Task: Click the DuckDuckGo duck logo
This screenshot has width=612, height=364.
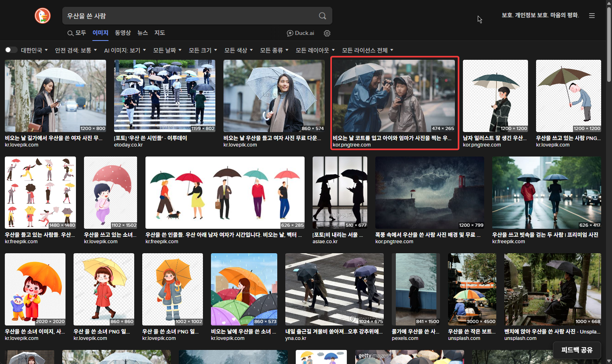Action: pos(43,16)
